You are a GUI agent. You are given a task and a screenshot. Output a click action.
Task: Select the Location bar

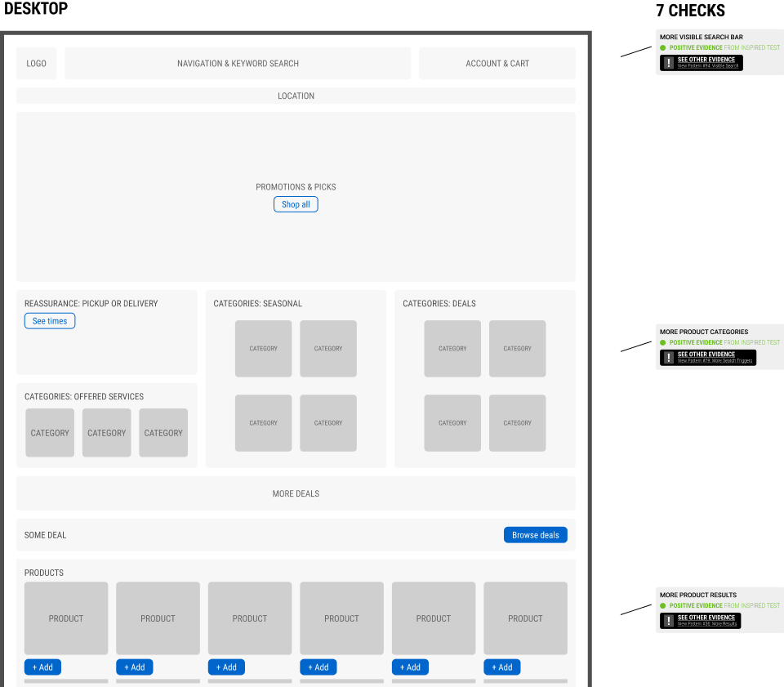(296, 96)
